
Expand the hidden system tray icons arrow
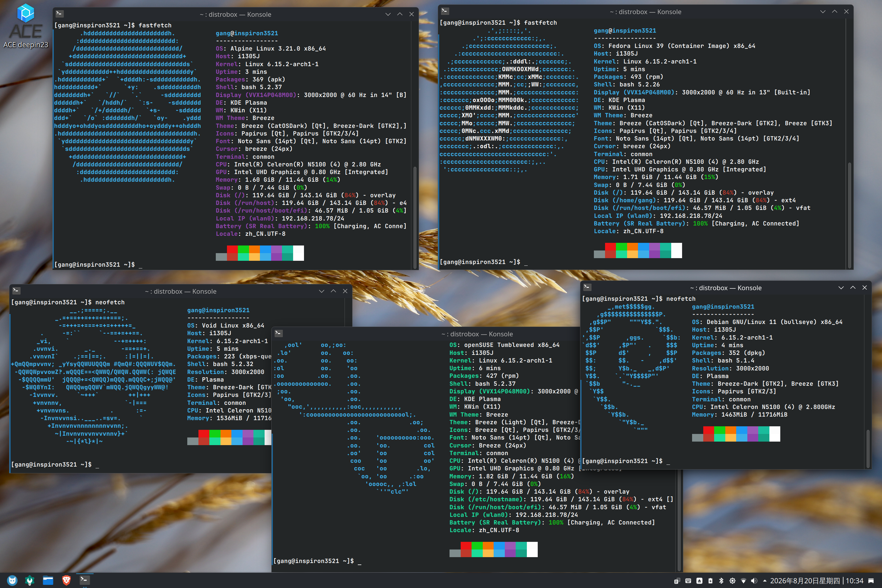click(x=765, y=581)
